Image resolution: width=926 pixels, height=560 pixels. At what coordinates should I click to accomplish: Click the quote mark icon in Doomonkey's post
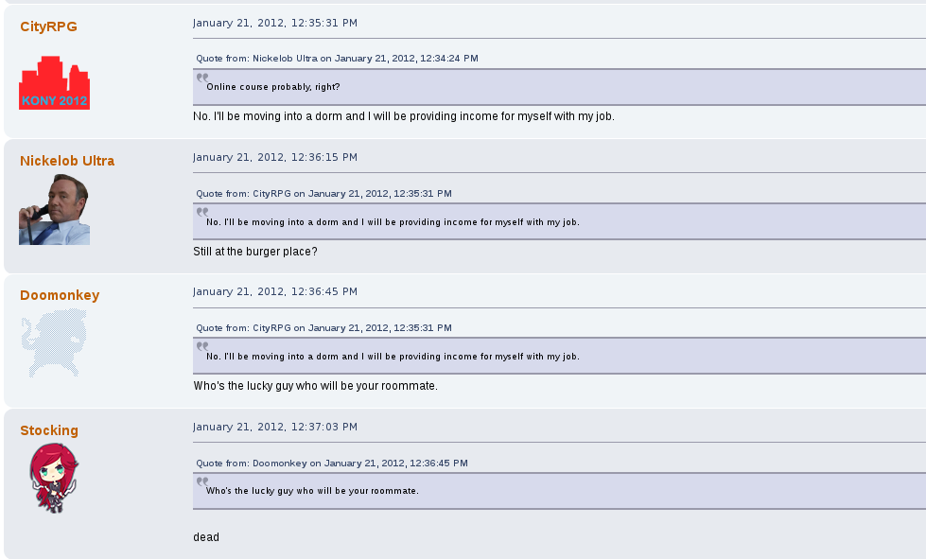pyautogui.click(x=202, y=347)
